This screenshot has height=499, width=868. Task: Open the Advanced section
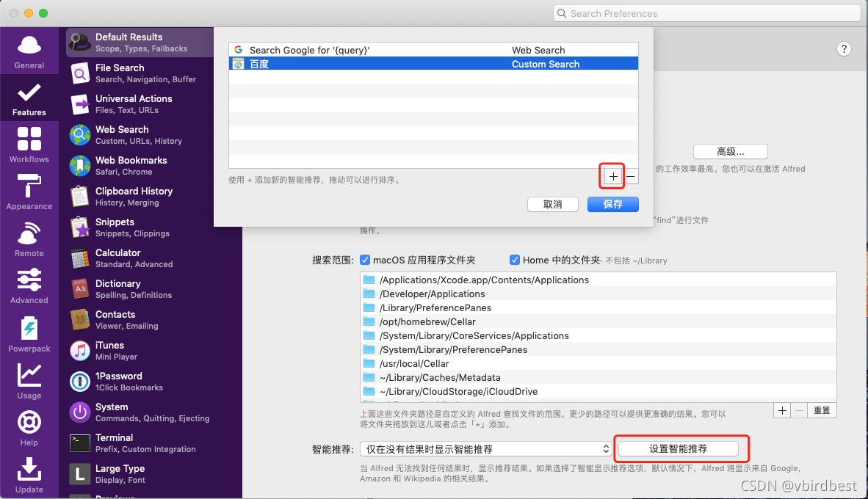29,286
